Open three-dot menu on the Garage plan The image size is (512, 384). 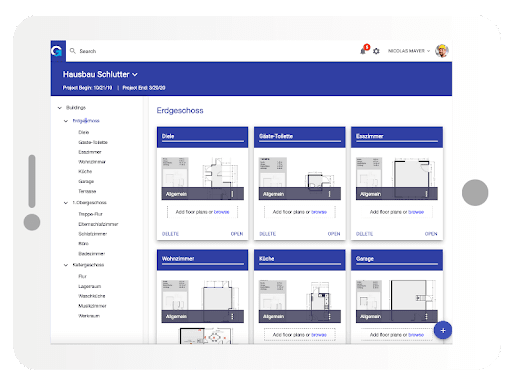click(x=426, y=316)
